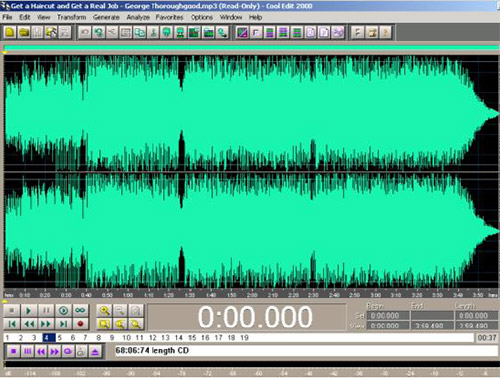
Task: Open the Analyze menu
Action: click(x=138, y=17)
